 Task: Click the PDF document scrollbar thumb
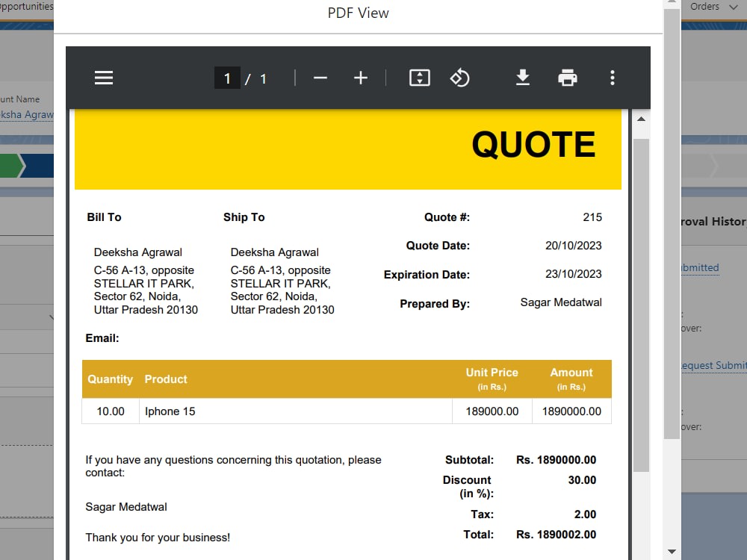point(641,305)
